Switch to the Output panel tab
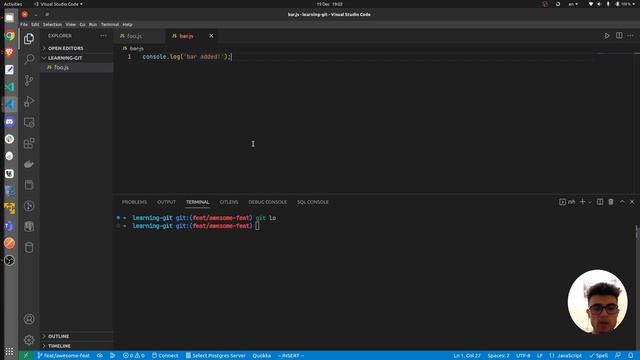The height and width of the screenshot is (360, 640). tap(166, 202)
